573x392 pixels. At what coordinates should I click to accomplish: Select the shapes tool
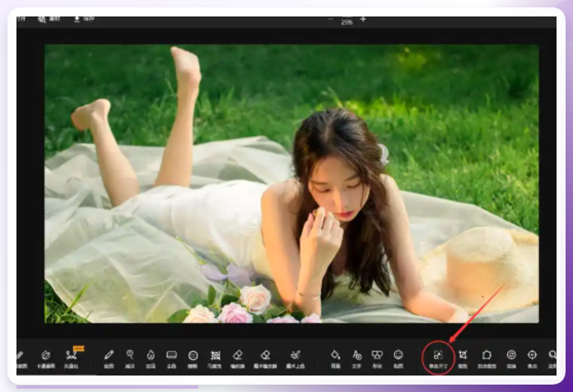[x=377, y=359]
